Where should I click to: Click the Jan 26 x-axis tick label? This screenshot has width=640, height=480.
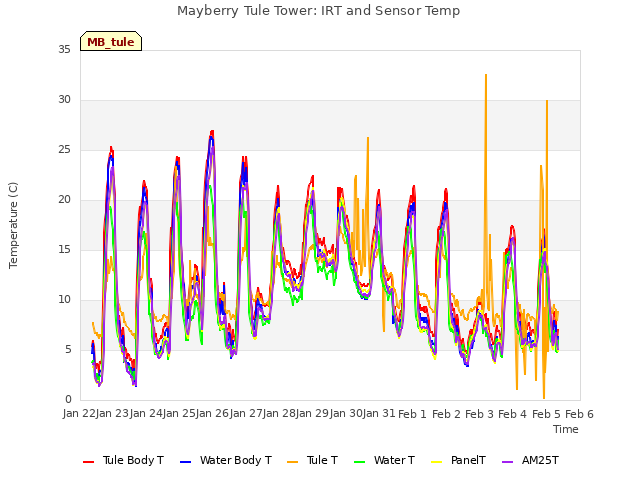point(212,414)
